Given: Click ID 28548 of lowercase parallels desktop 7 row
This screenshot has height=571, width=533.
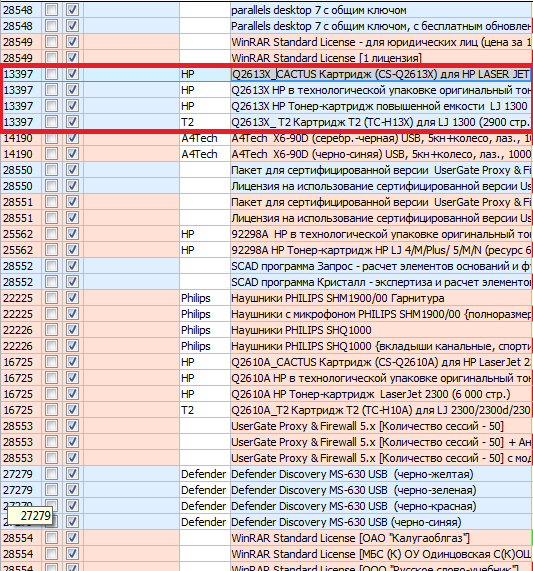Looking at the screenshot, I should point(21,10).
